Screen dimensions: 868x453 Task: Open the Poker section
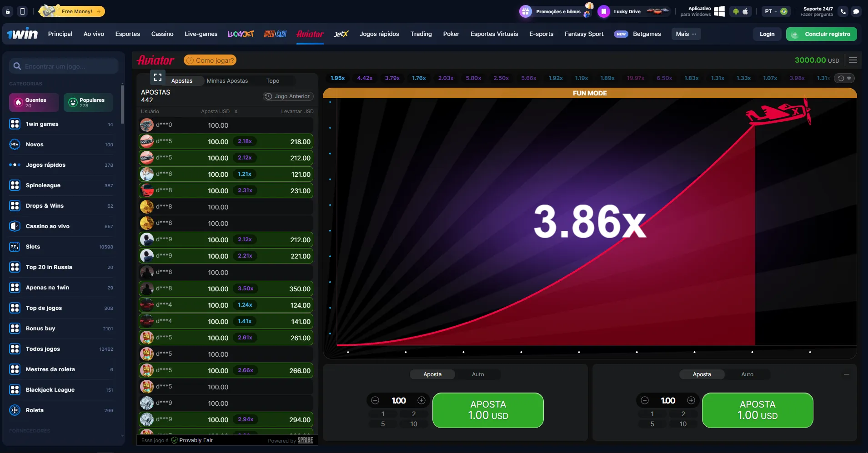[451, 34]
